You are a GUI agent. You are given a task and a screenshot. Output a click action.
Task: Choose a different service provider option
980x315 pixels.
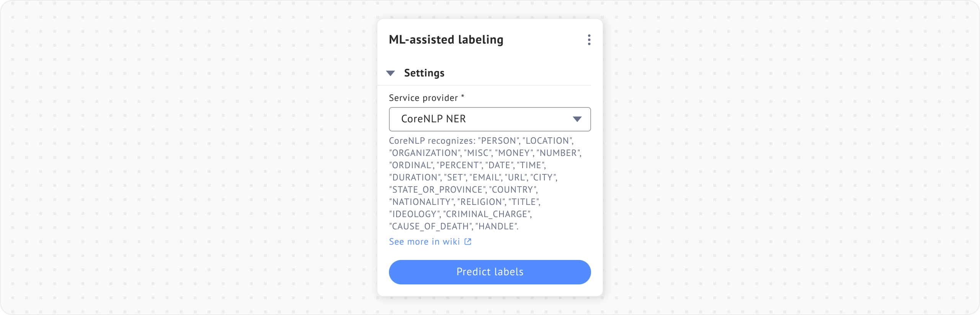tap(490, 119)
